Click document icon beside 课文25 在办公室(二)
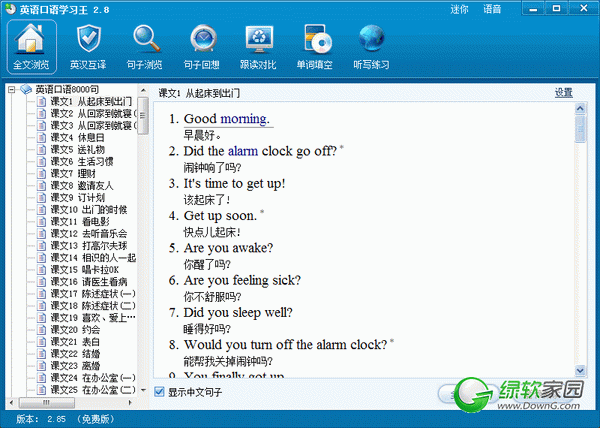The width and height of the screenshot is (600, 428). [x=41, y=389]
